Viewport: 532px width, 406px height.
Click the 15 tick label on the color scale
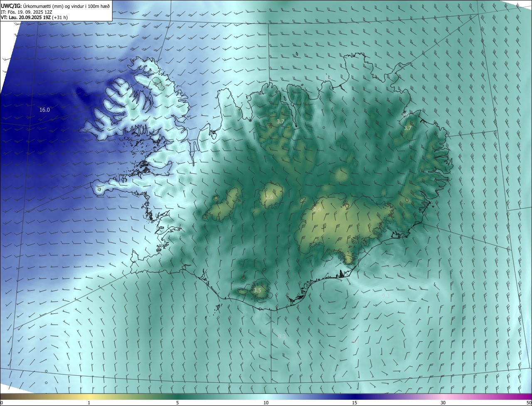pyautogui.click(x=355, y=403)
